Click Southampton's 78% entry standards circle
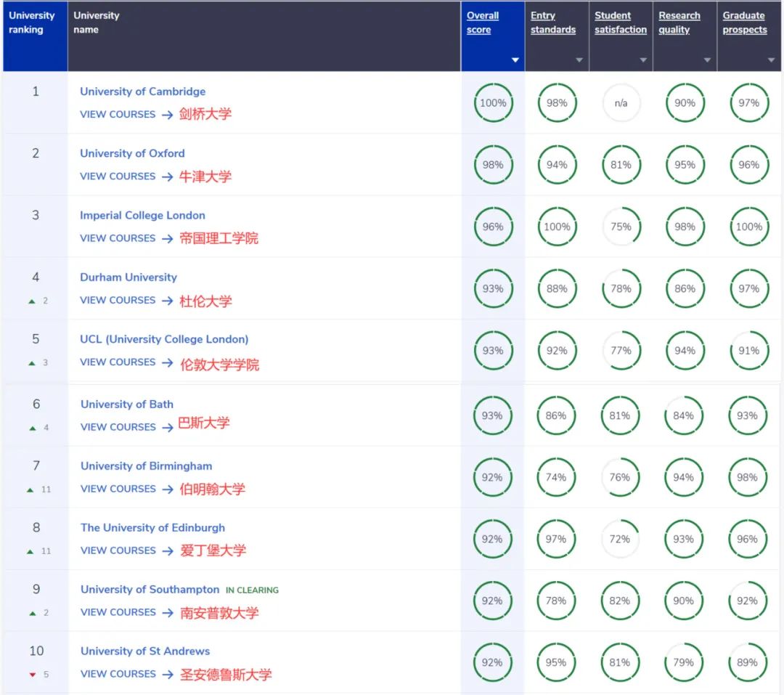This screenshot has height=695, width=784. click(556, 601)
